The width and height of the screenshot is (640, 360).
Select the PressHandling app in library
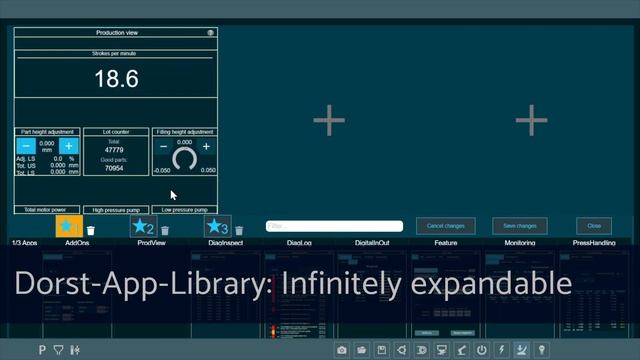click(x=594, y=243)
